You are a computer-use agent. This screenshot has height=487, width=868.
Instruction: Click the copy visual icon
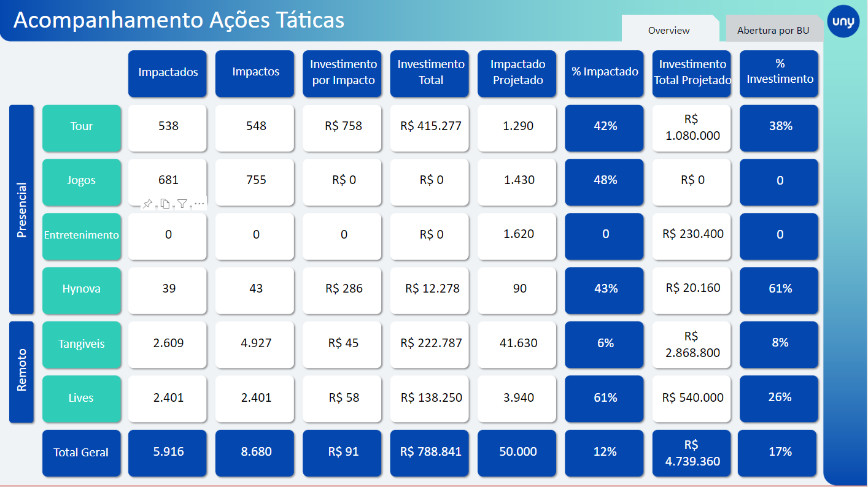coord(165,204)
